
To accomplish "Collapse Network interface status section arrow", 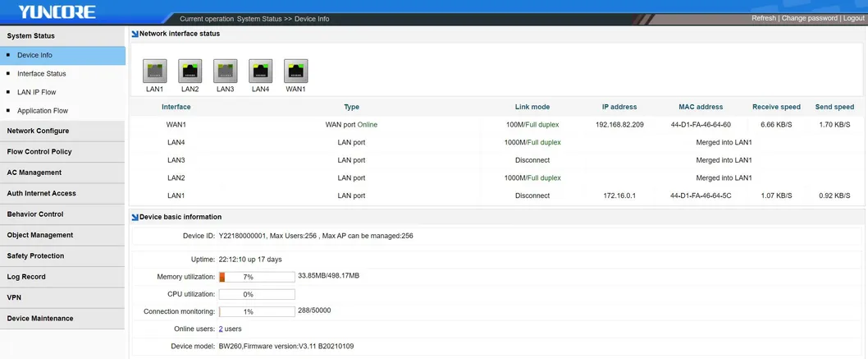I will 135,34.
